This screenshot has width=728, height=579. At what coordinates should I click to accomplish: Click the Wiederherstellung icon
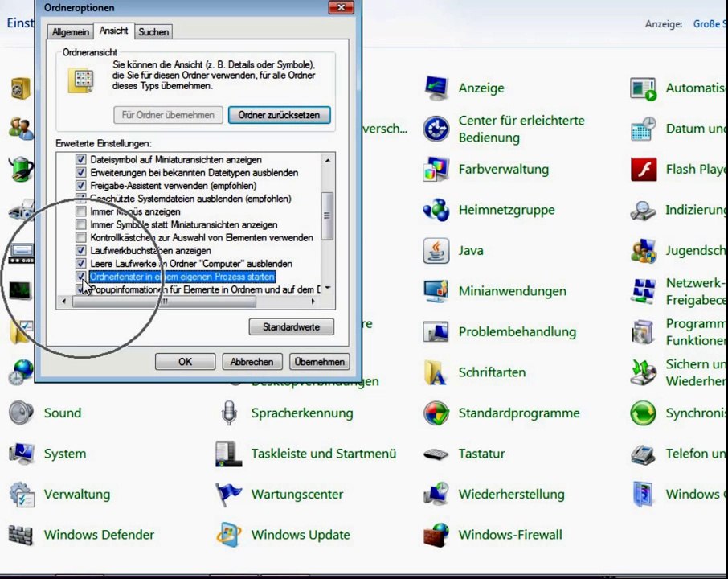436,494
